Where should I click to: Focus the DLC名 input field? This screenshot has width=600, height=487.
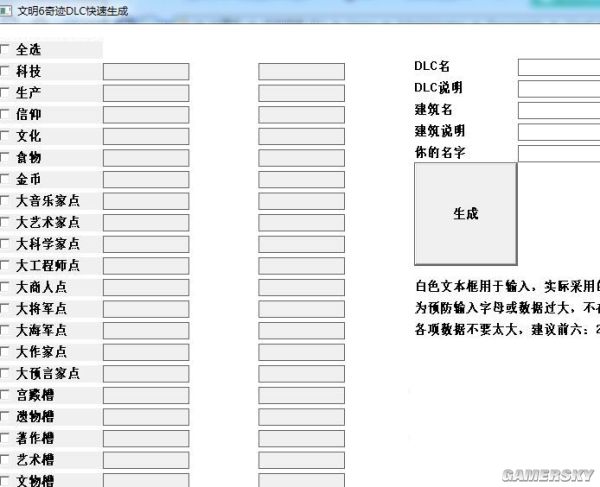[559, 67]
